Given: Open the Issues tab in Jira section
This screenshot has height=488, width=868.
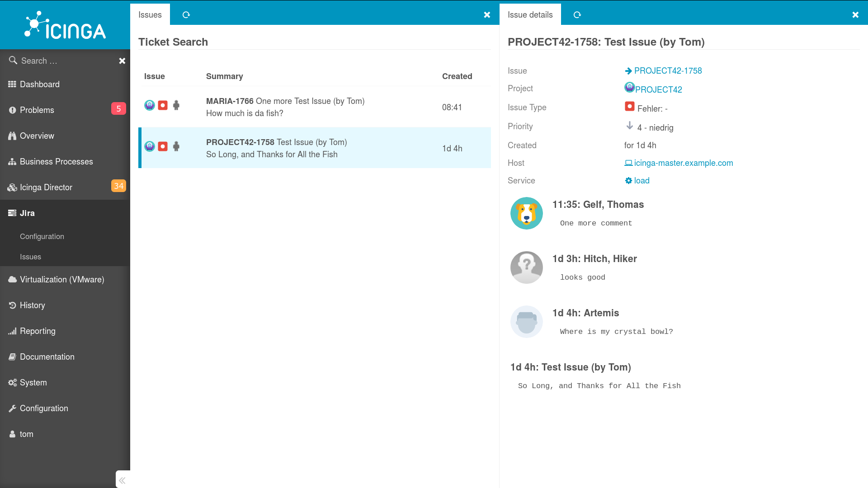Looking at the screenshot, I should (x=30, y=257).
